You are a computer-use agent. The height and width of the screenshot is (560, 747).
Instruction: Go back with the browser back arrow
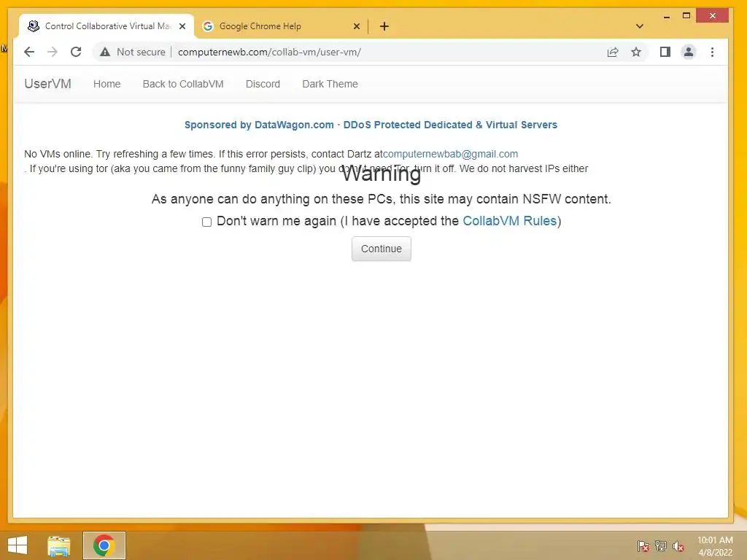tap(29, 52)
